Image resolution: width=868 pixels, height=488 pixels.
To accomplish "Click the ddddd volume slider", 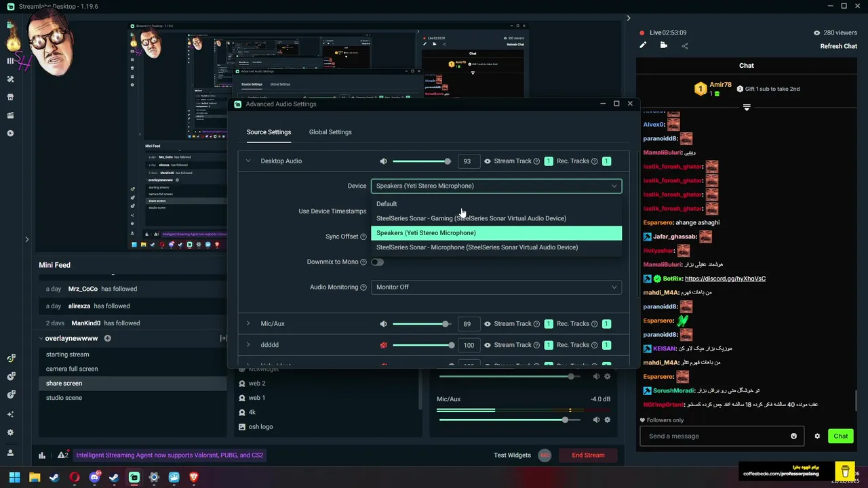I will pyautogui.click(x=423, y=345).
